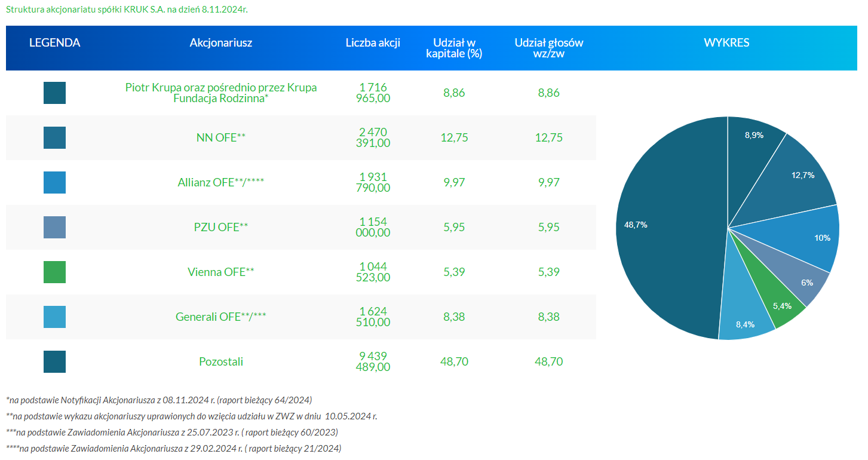Click the 9,97 capital share value
868x460 pixels.
tap(454, 183)
